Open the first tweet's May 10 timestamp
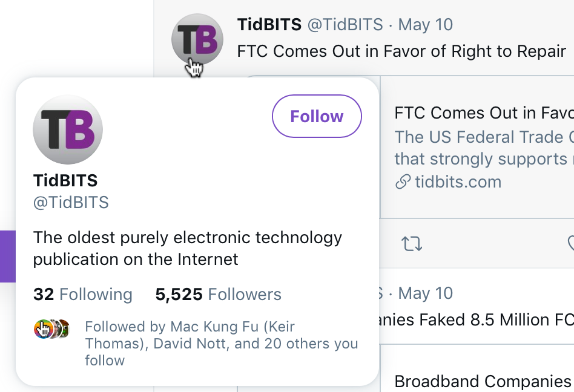 (426, 25)
